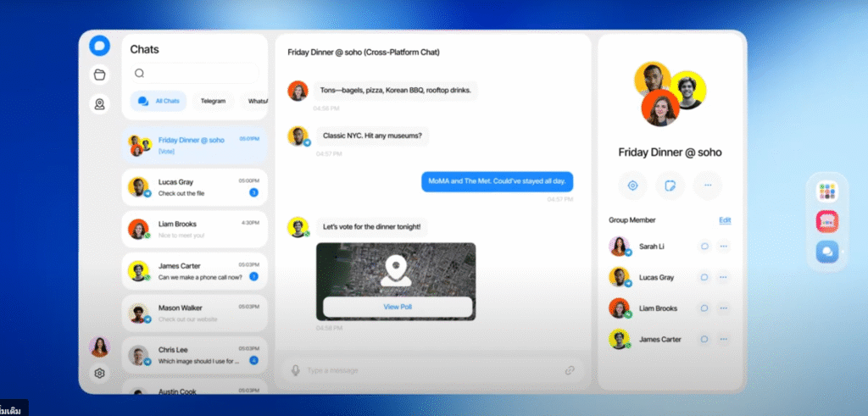Click the edit note icon under group name
868x416 pixels.
tap(670, 185)
